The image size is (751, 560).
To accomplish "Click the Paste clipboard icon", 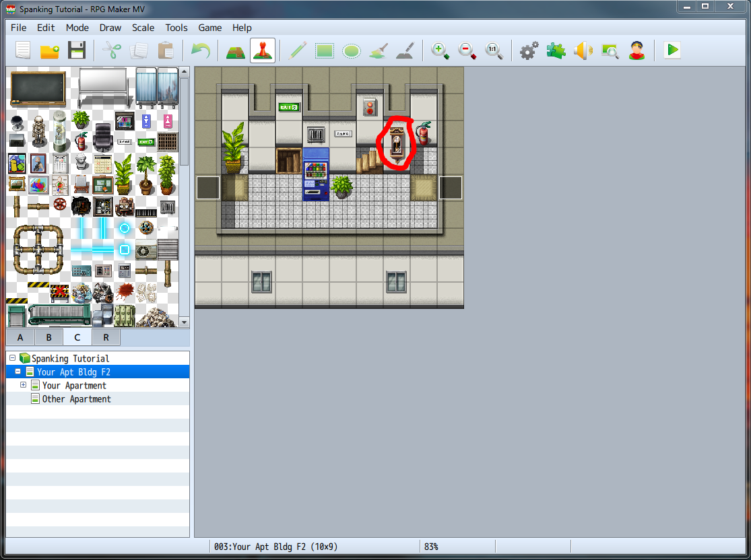I will 166,50.
